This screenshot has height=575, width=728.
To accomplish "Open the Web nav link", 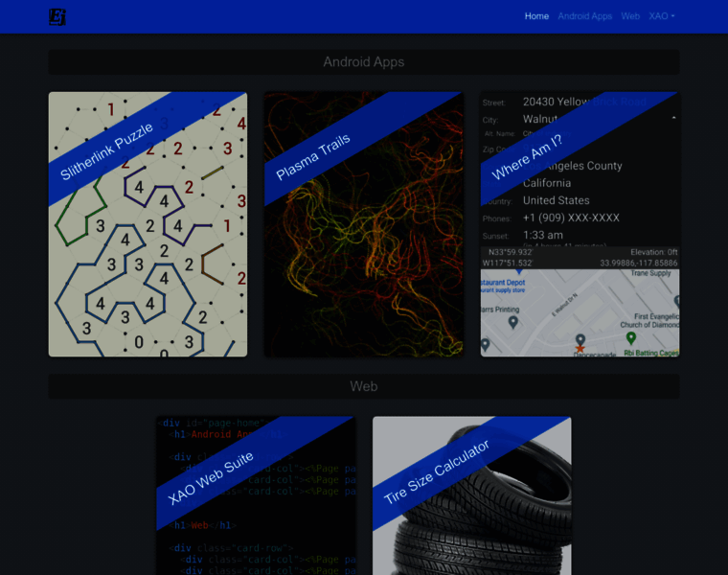I will coord(630,16).
